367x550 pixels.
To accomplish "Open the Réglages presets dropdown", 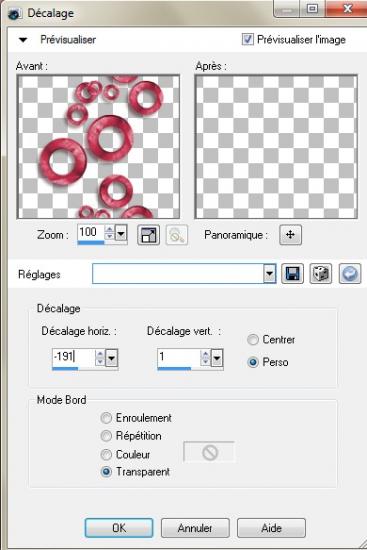I will click(x=269, y=273).
